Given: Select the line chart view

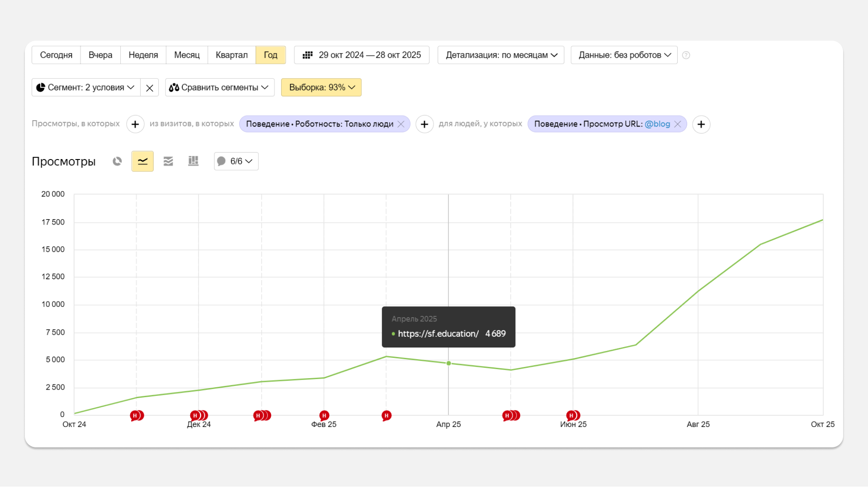Looking at the screenshot, I should coord(142,161).
